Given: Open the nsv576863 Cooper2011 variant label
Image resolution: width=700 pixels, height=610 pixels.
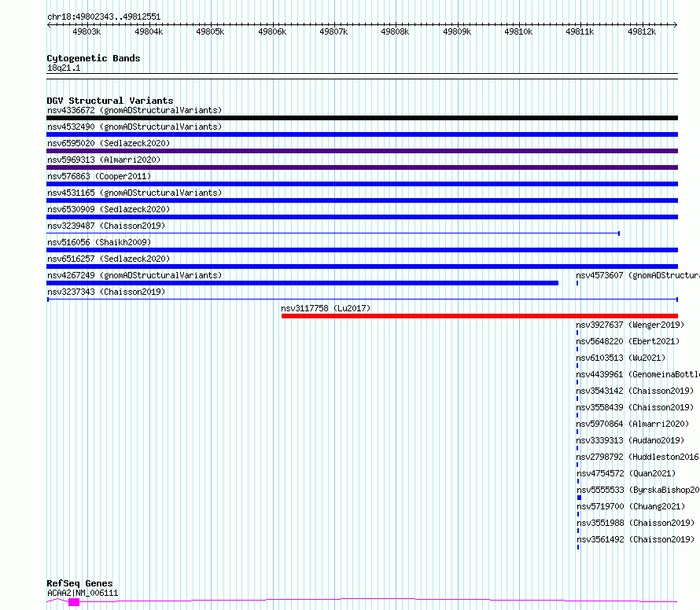Looking at the screenshot, I should click(99, 176).
